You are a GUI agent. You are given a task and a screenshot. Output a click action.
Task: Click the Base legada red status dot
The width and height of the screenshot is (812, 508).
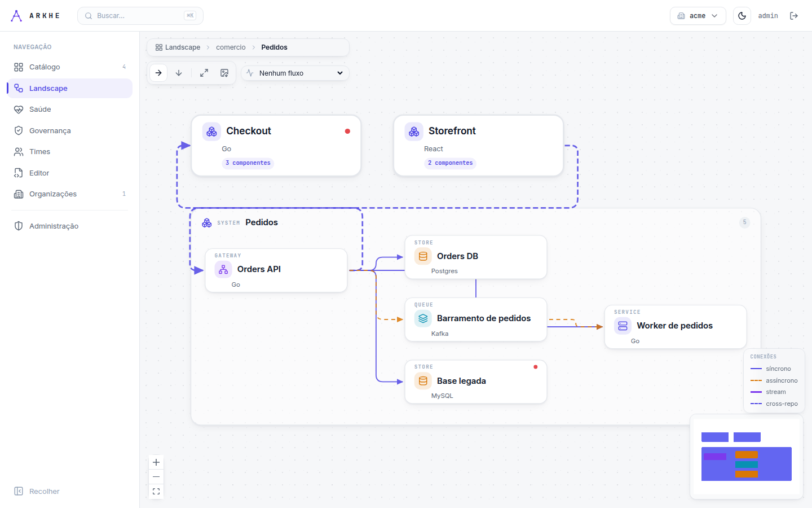pos(535,367)
